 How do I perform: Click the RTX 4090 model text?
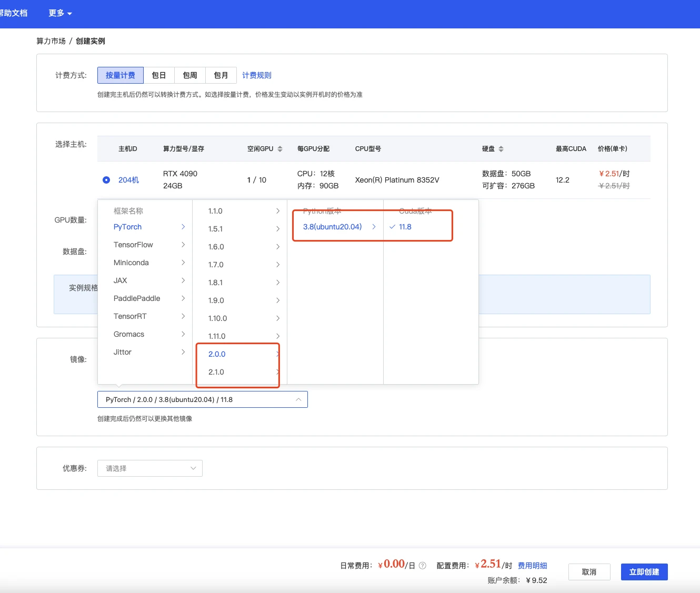pos(180,174)
